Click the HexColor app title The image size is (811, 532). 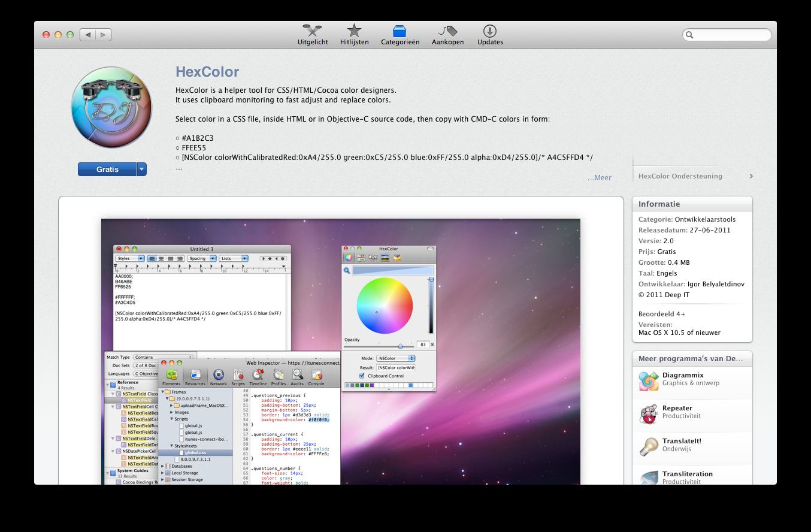[207, 72]
